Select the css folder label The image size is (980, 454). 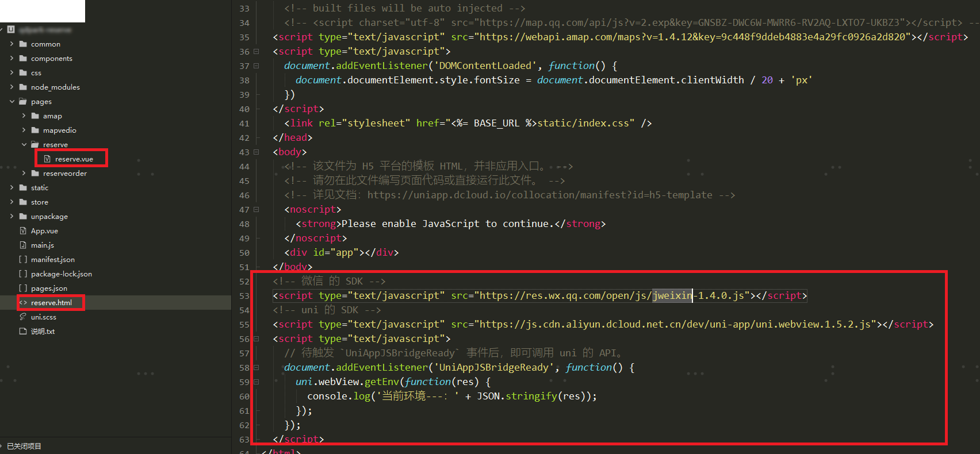[x=36, y=73]
